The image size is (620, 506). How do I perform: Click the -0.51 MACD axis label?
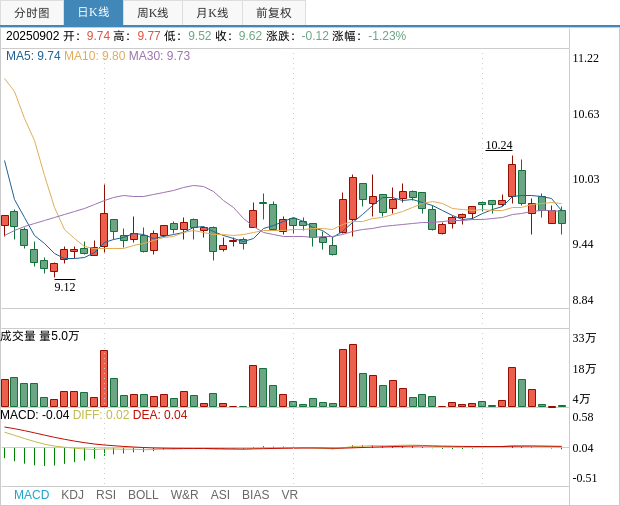pyautogui.click(x=584, y=478)
